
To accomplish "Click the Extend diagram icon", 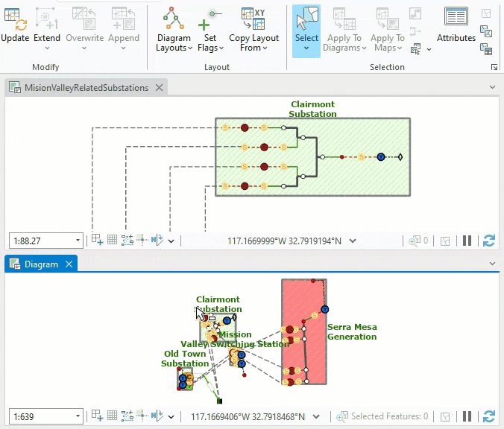I will [x=47, y=19].
